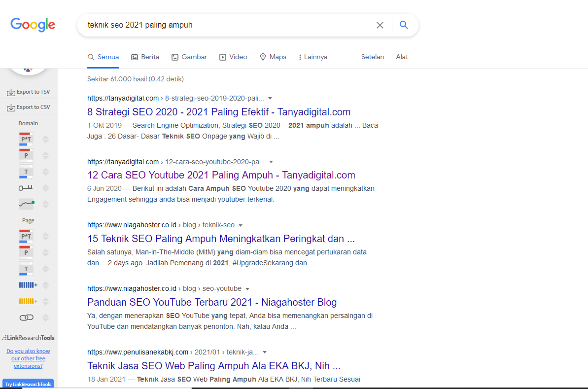This screenshot has width=588, height=389.
Task: Click the Domain T (Trust) metric icon
Action: 26,172
